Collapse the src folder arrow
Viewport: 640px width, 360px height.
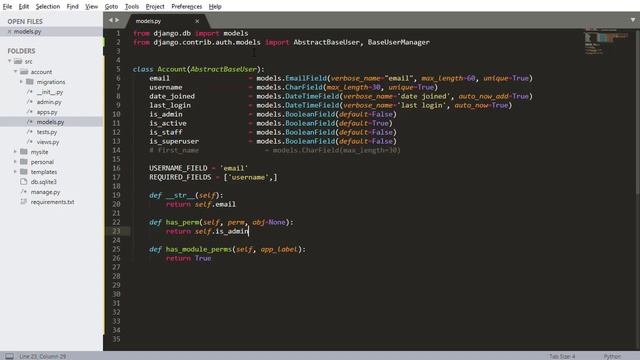pyautogui.click(x=9, y=61)
